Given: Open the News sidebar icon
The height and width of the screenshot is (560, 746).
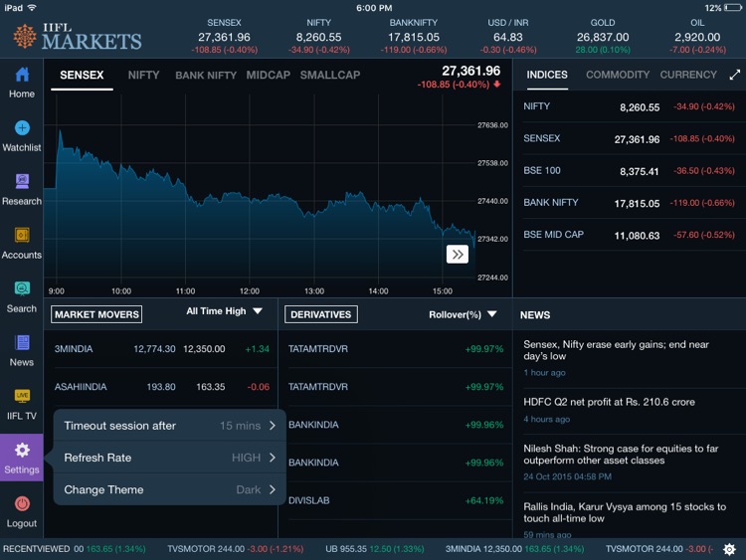Looking at the screenshot, I should [x=22, y=342].
